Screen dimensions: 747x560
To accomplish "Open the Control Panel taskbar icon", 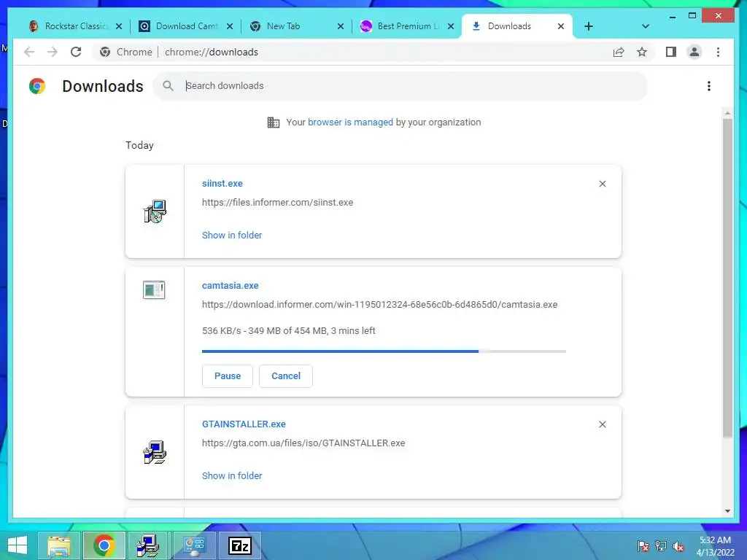I will click(194, 545).
